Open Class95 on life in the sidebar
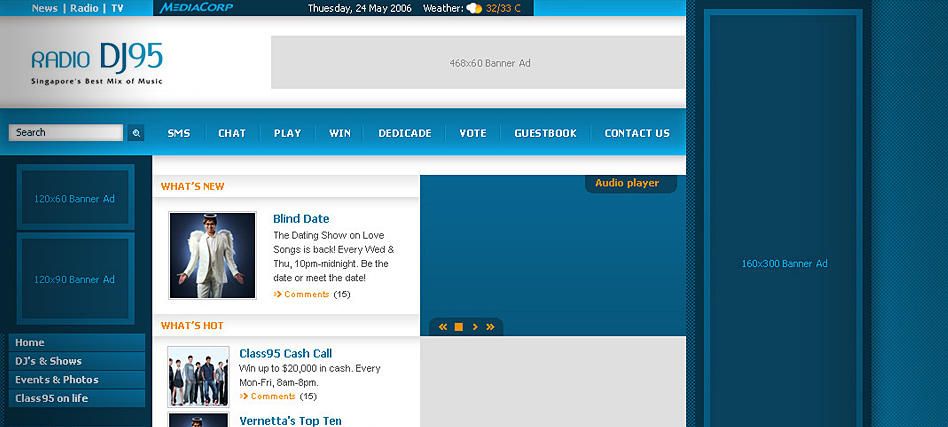The image size is (948, 427). pyautogui.click(x=77, y=398)
